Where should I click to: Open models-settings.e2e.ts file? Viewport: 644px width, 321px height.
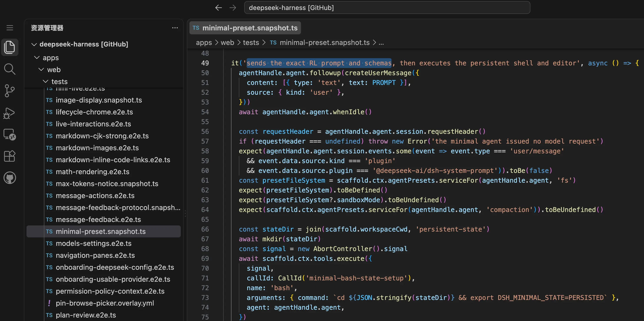pos(103,243)
